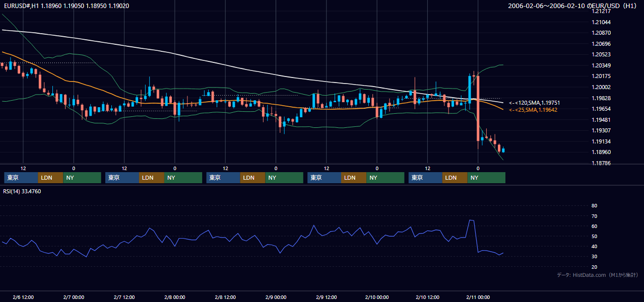Click the RSI(14) 33.4760 indicator title
This screenshot has height=302, width=644.
coord(22,191)
